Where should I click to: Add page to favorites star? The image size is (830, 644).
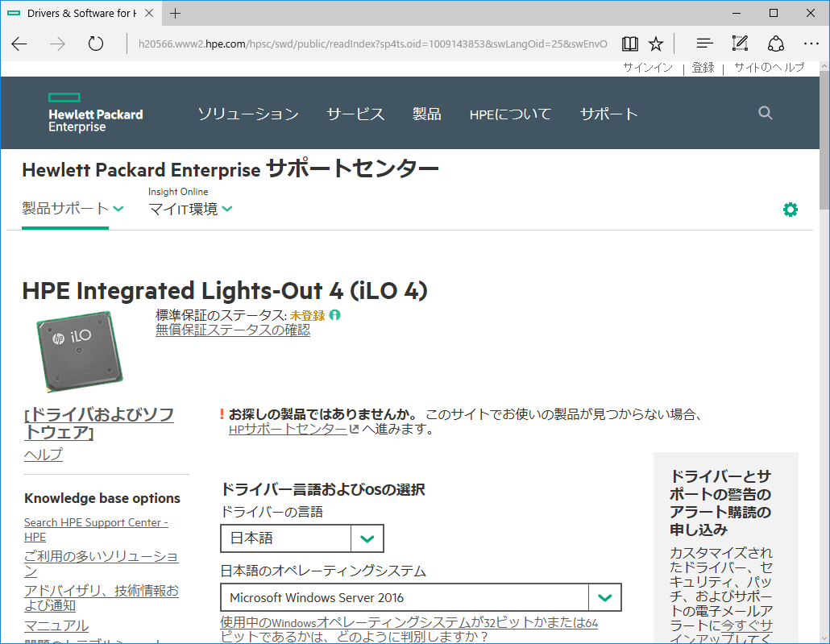(656, 44)
